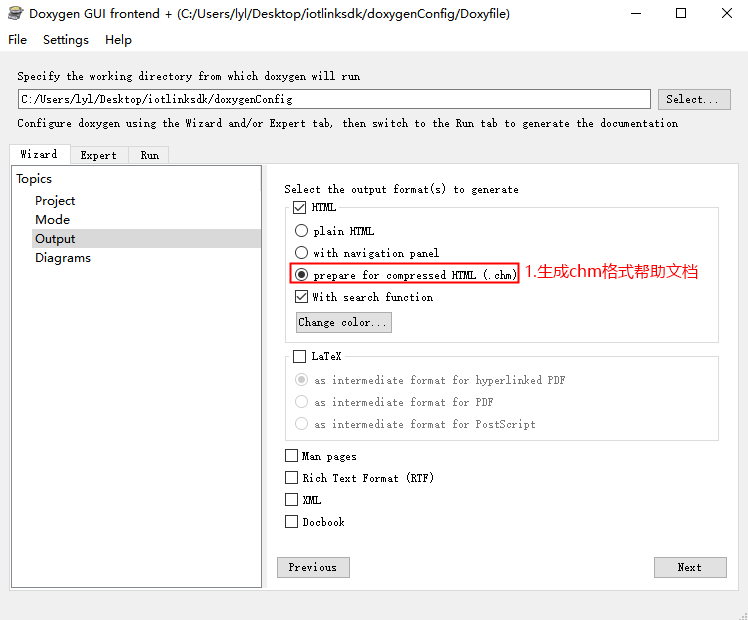Click the Select... directory button
This screenshot has height=620, width=748.
(x=694, y=99)
